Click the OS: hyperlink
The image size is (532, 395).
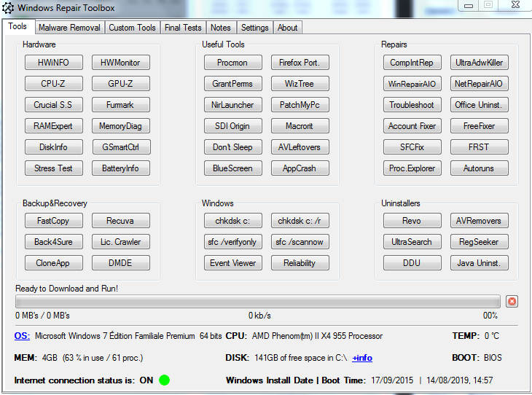(22, 336)
